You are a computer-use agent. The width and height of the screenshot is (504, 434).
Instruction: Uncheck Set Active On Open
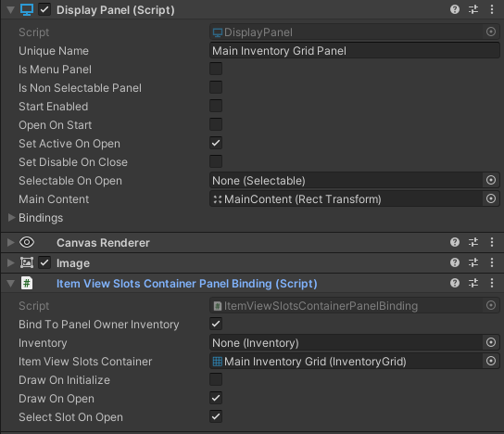click(x=216, y=143)
